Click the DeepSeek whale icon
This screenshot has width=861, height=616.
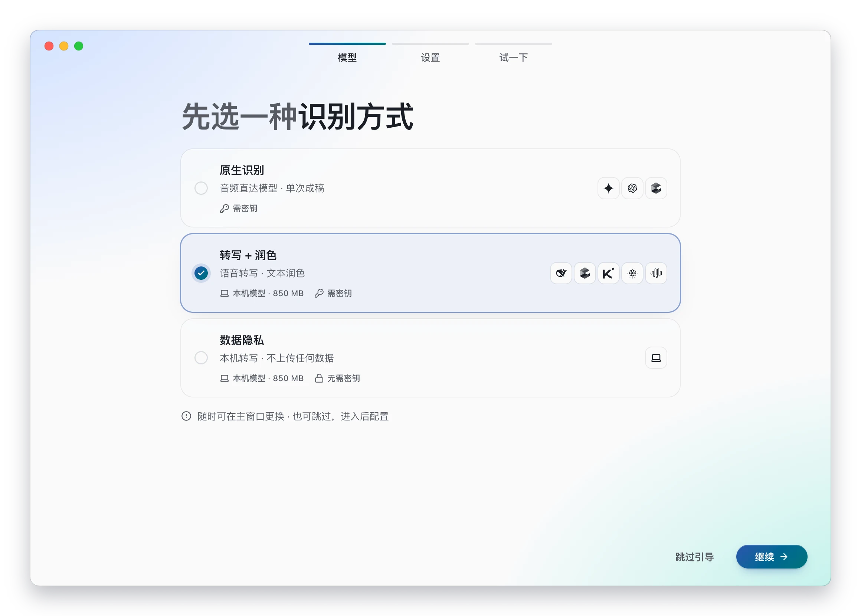point(561,273)
